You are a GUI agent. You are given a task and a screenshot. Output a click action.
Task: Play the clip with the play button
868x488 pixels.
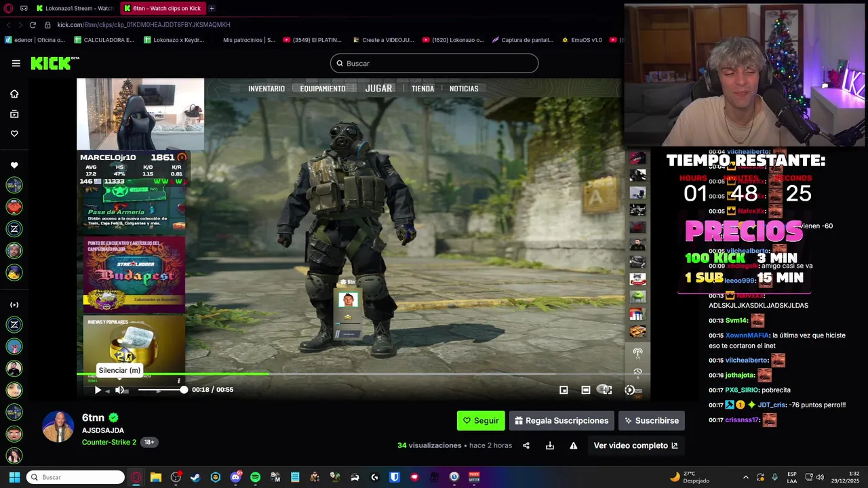pos(98,390)
